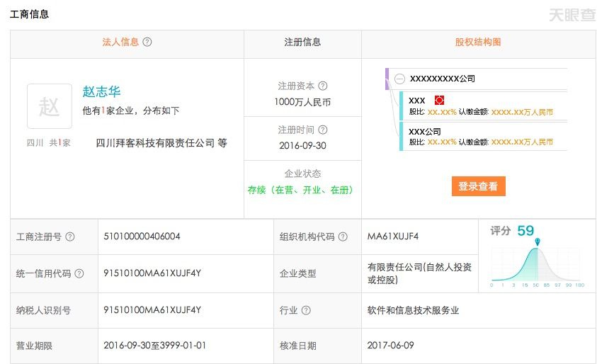Click 有限责任公司(自然人投资或控股) company type
This screenshot has width=597, height=364.
click(x=419, y=273)
